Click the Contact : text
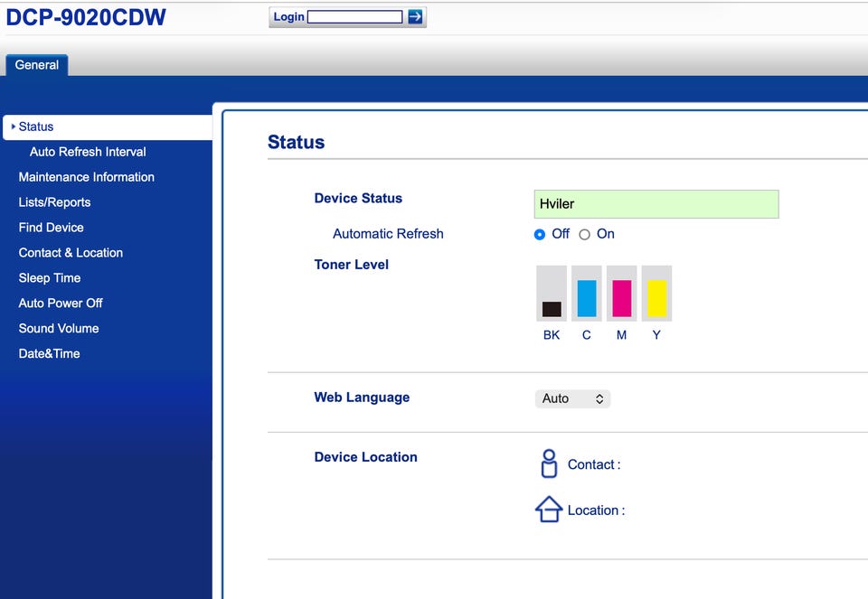The height and width of the screenshot is (599, 868). (x=594, y=464)
